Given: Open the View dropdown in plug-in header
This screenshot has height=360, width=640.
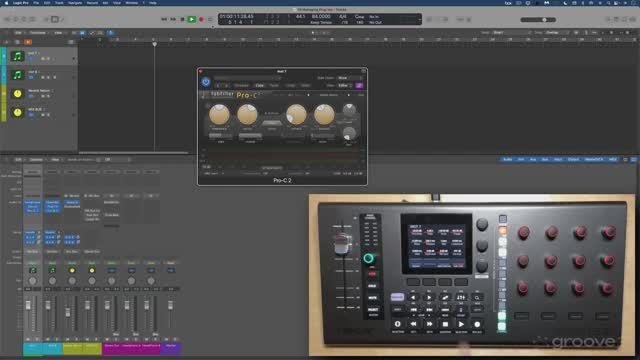Looking at the screenshot, I should [x=345, y=85].
